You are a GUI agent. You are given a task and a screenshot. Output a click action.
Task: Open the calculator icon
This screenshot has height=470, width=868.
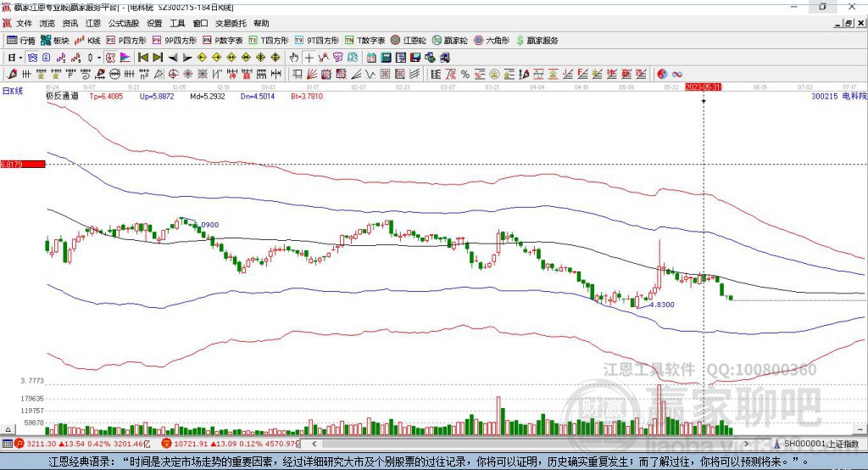pos(386,58)
